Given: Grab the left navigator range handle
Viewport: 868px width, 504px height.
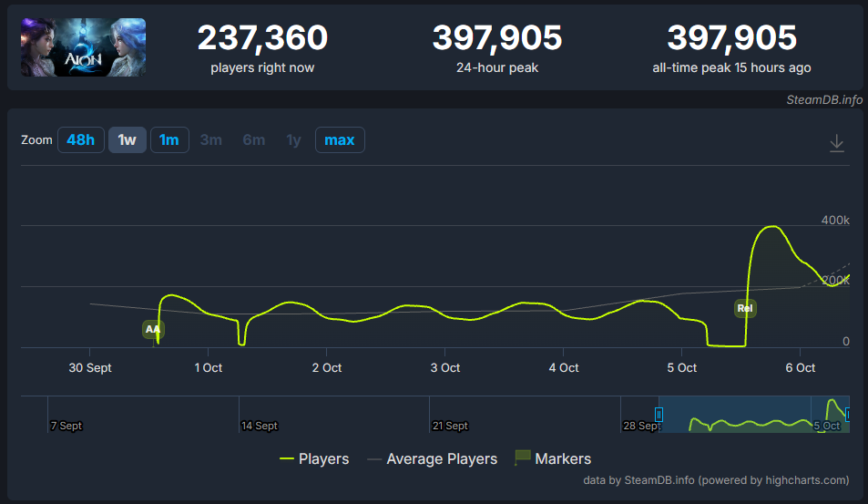Looking at the screenshot, I should point(659,415).
